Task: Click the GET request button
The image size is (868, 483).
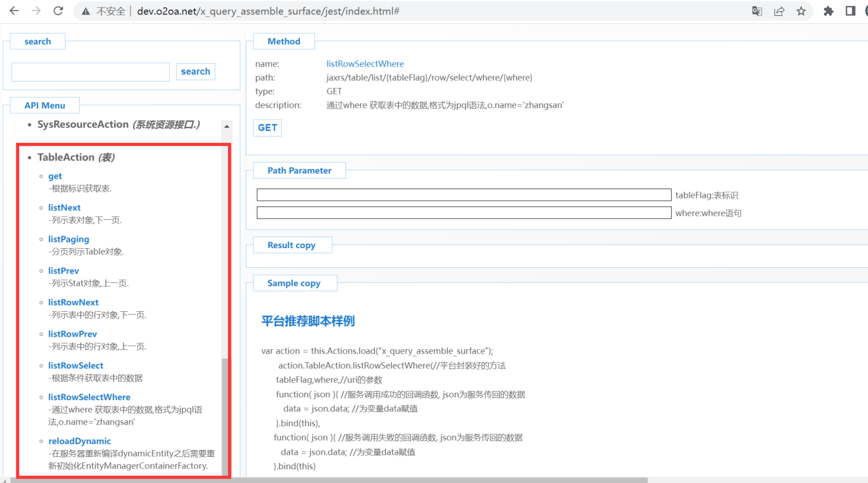Action: click(267, 128)
